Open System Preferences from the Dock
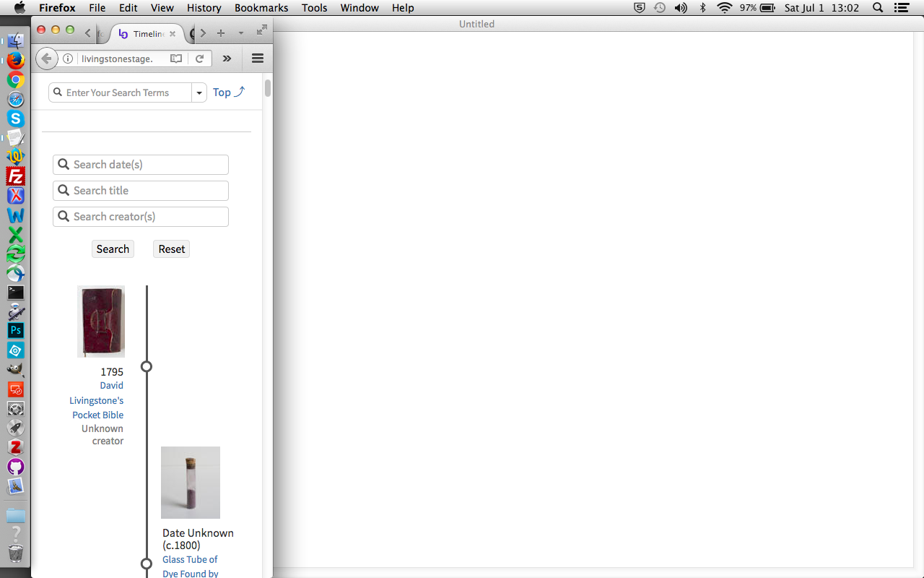The image size is (924, 578). tap(16, 408)
